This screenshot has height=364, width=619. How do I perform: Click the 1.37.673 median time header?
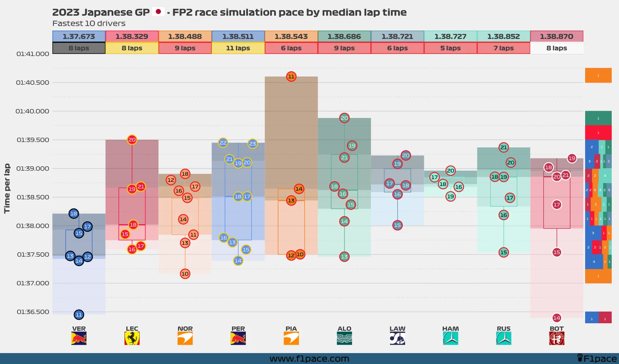tap(79, 36)
